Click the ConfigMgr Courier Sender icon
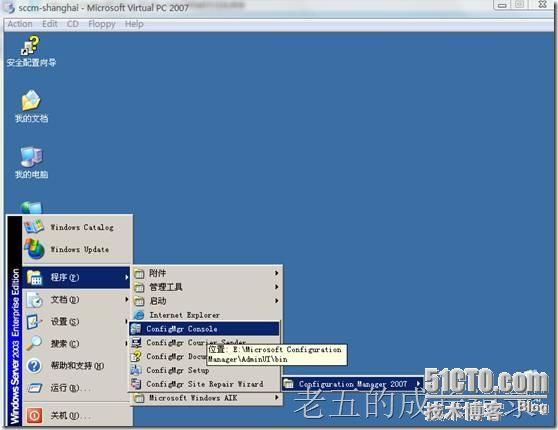 (x=136, y=342)
